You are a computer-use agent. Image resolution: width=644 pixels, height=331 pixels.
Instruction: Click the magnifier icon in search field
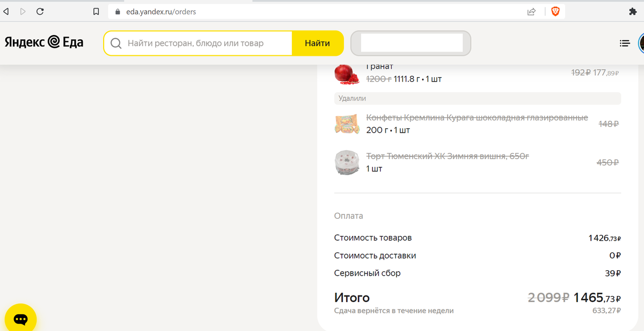115,43
